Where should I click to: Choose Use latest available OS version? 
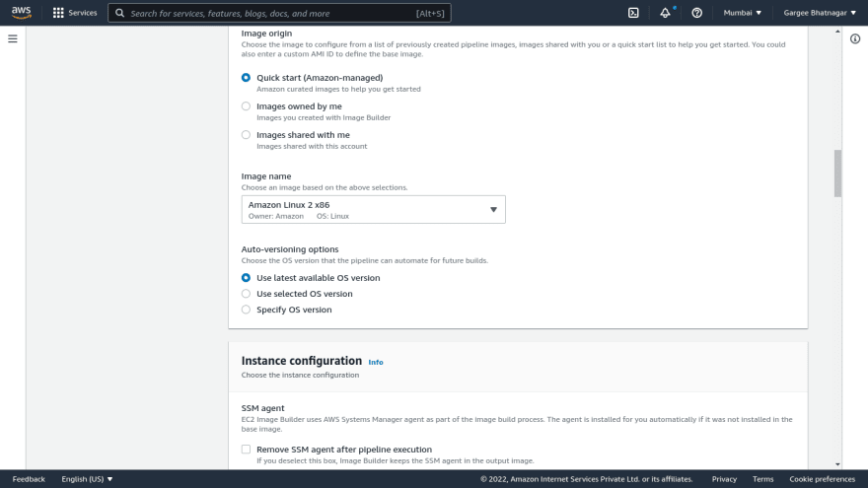[x=246, y=278]
